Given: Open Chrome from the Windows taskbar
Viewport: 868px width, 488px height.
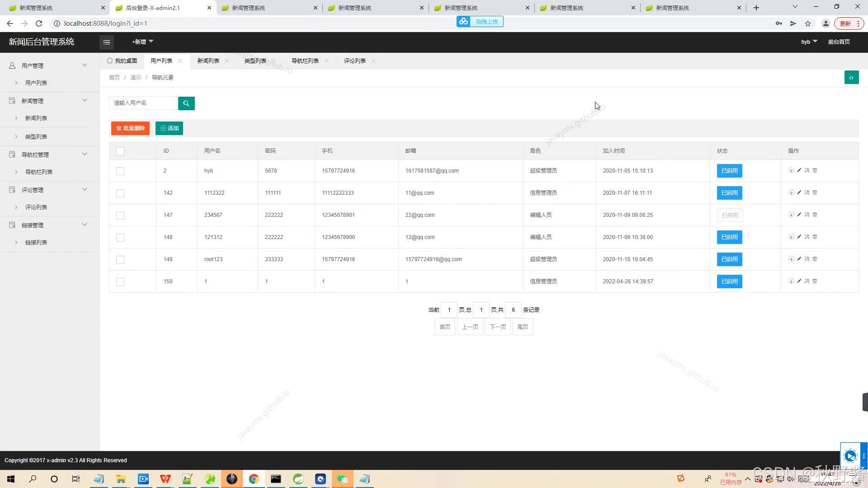Looking at the screenshot, I should 254,479.
